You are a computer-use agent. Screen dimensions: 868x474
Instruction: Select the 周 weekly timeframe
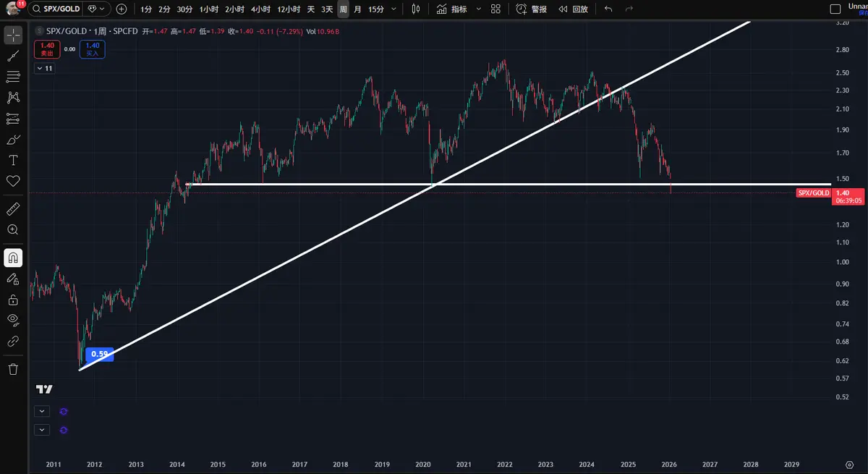point(343,9)
